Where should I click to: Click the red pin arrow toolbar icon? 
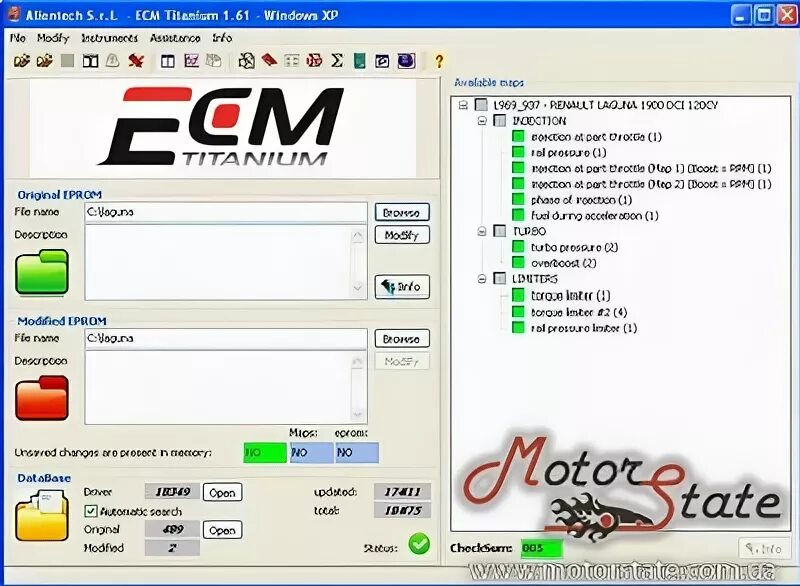tap(136, 61)
